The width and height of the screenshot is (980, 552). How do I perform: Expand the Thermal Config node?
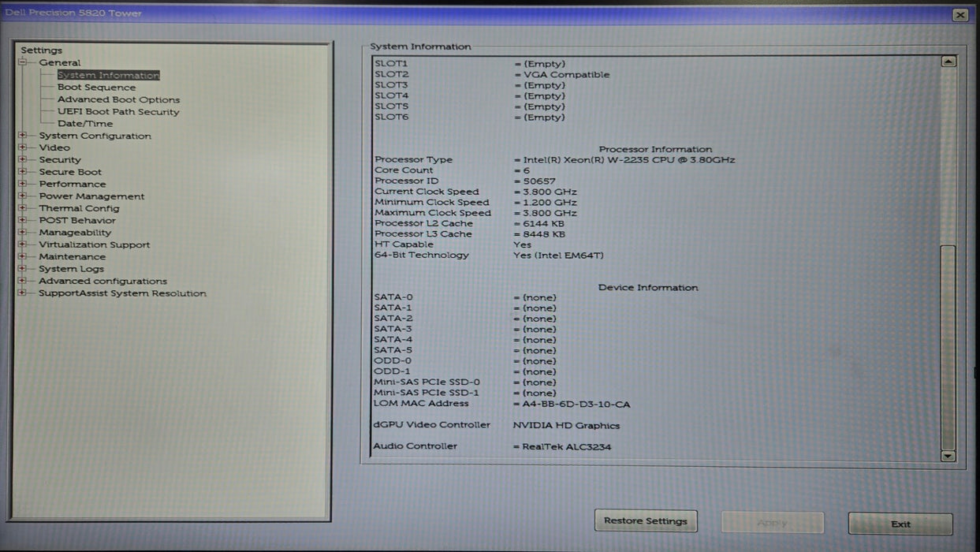pyautogui.click(x=23, y=208)
